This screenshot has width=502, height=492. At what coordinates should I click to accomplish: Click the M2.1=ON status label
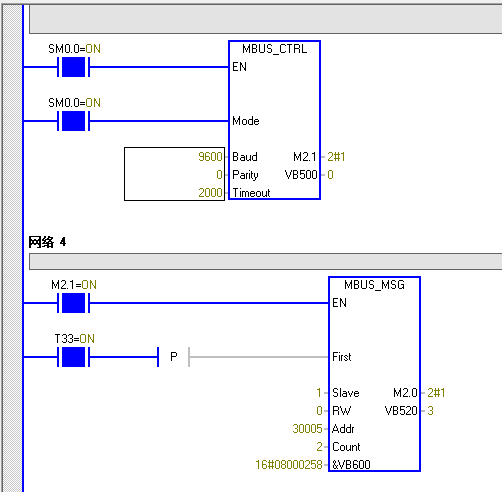pos(74,285)
